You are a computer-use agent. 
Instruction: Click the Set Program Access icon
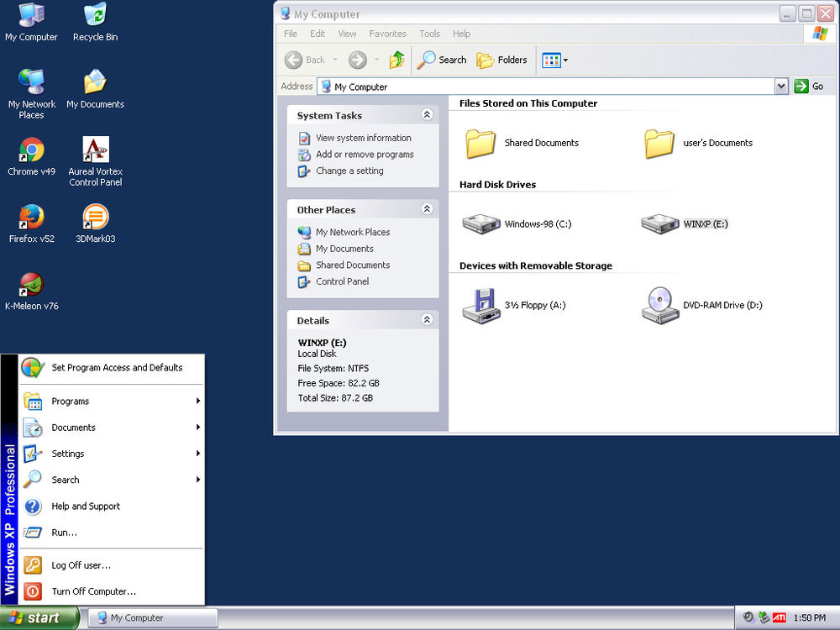click(x=33, y=368)
